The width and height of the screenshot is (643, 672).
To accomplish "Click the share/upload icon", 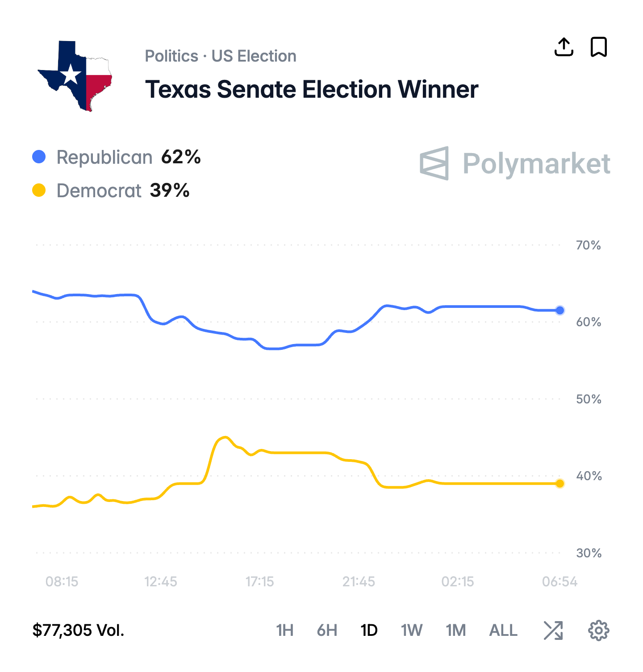I will pyautogui.click(x=564, y=47).
